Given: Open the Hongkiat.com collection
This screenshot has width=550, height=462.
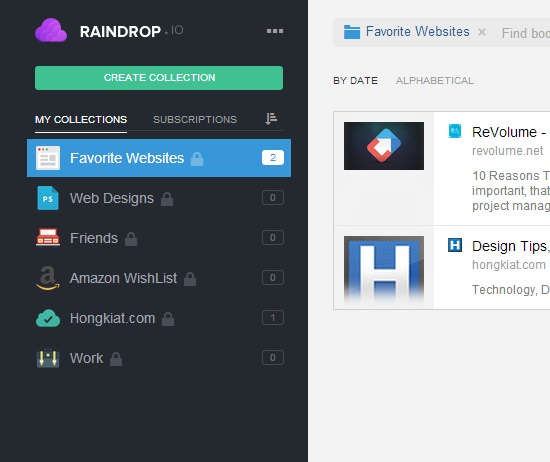Looking at the screenshot, I should [159, 318].
